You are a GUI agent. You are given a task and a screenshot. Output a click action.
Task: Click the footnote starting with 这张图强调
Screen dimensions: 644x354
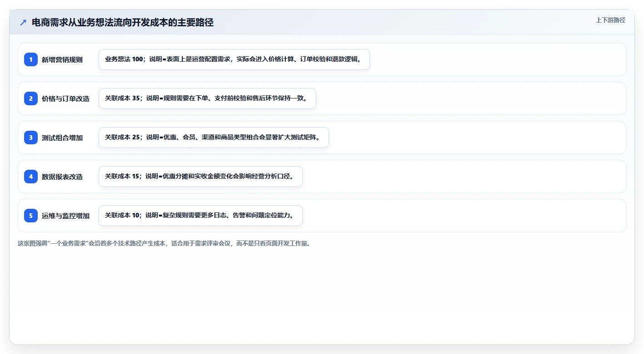164,243
